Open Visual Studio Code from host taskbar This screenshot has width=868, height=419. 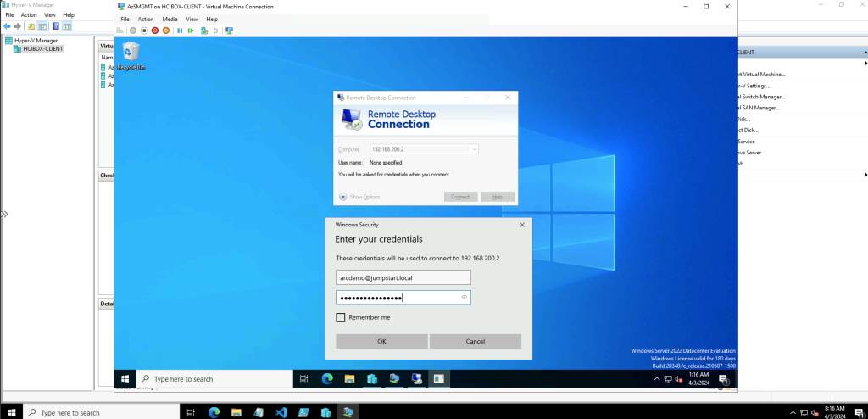coord(281,412)
